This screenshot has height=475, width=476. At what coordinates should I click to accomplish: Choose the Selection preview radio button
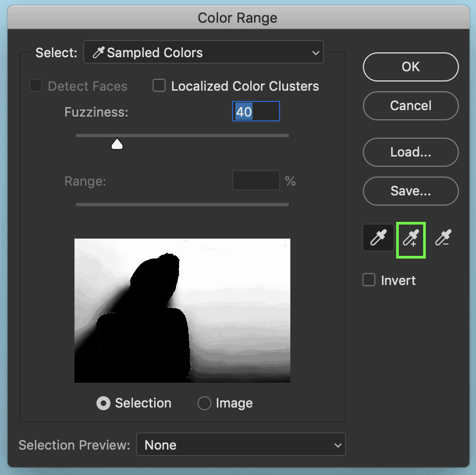pos(103,403)
